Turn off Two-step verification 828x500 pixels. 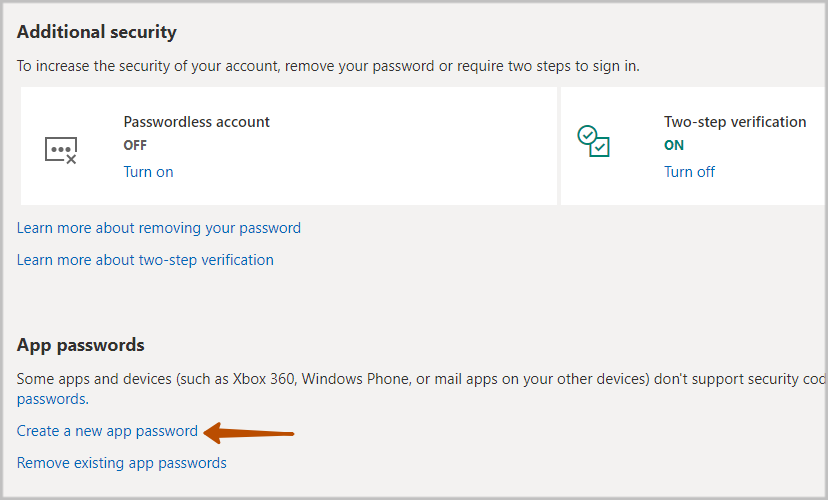(689, 172)
